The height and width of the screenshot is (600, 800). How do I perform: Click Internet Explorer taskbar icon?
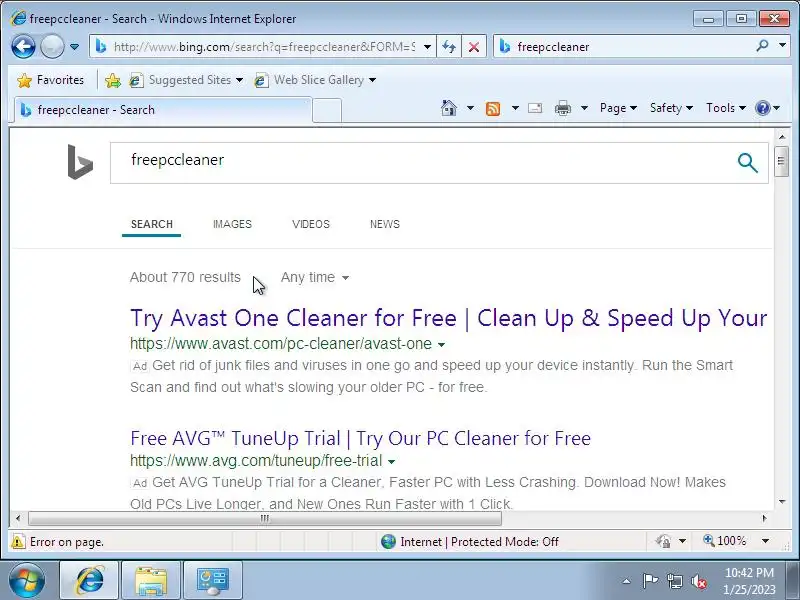tap(89, 581)
